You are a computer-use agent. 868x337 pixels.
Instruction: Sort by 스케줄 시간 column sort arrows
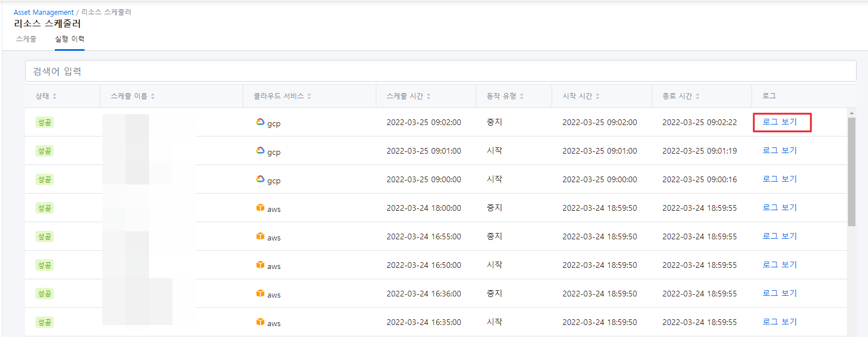tap(428, 97)
